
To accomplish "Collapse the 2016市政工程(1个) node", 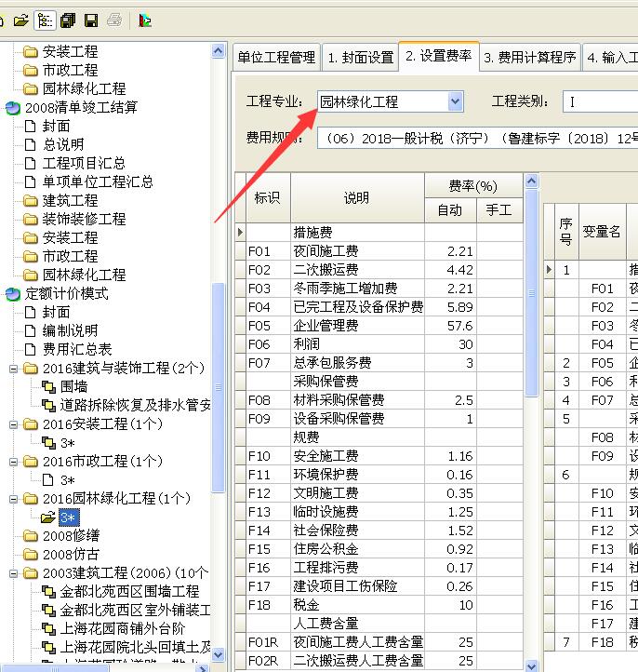I will tap(14, 462).
